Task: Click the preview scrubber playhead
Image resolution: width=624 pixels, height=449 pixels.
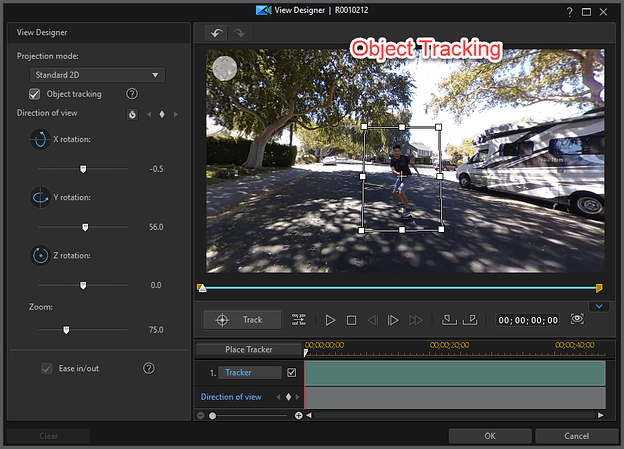Action: point(203,288)
